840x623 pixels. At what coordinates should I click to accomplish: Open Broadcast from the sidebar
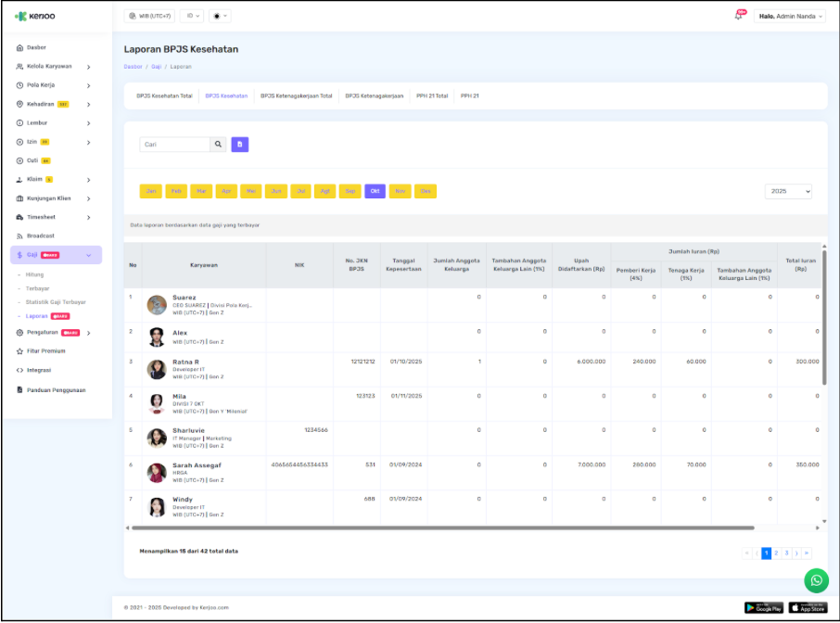tap(41, 235)
